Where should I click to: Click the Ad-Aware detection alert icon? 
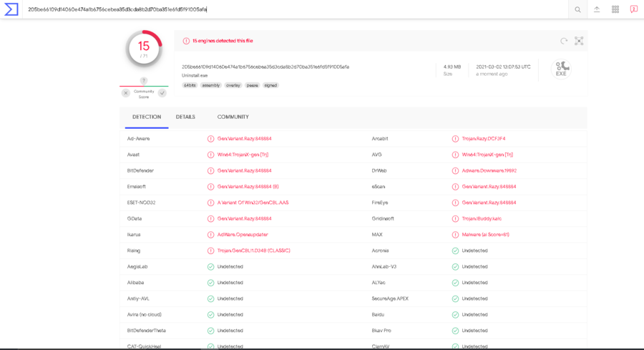point(210,139)
